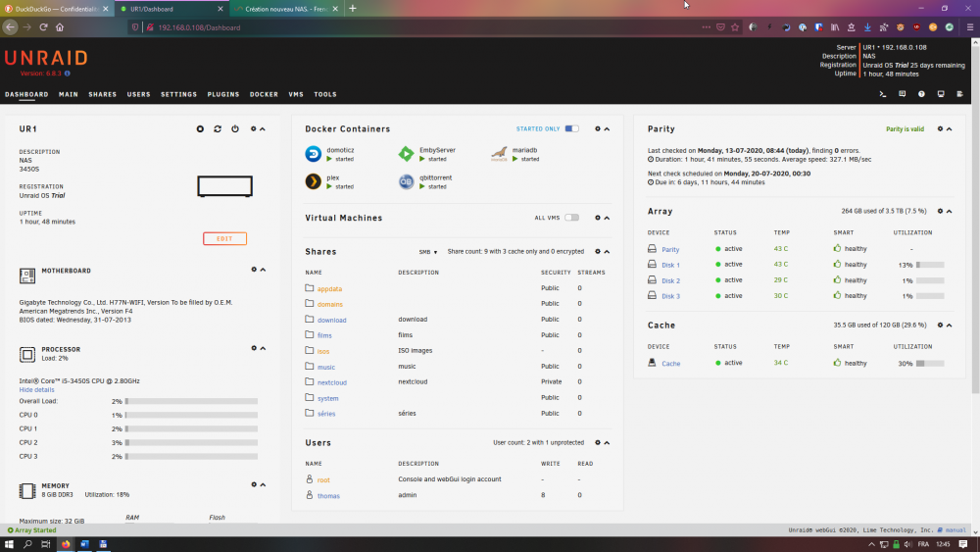Open Array panel settings gear
This screenshot has height=552, width=980.
pos(940,212)
